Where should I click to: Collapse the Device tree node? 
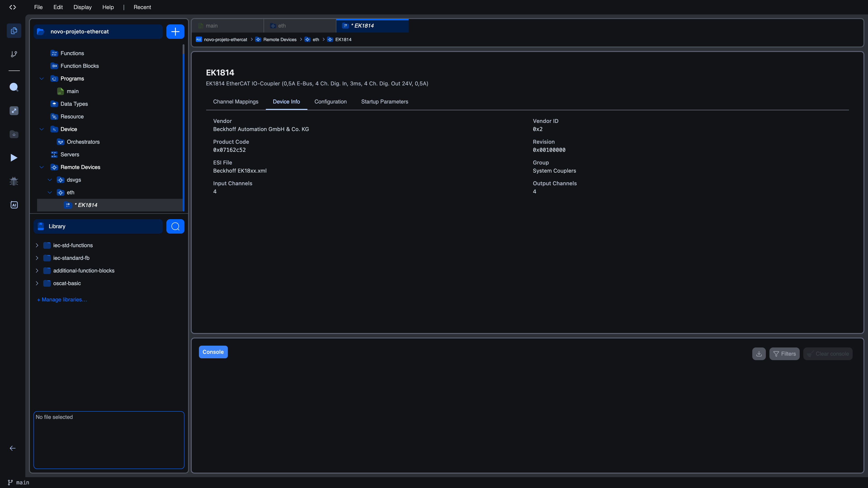pos(42,129)
